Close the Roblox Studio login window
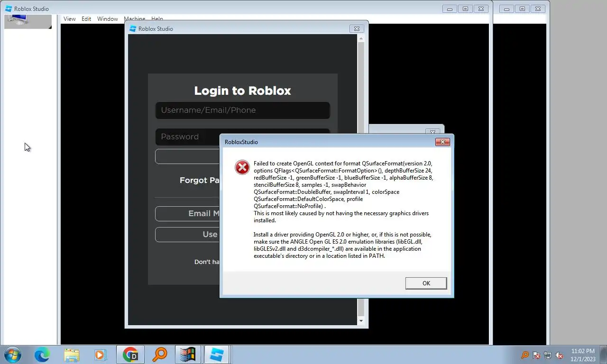Image resolution: width=607 pixels, height=364 pixels. [357, 28]
